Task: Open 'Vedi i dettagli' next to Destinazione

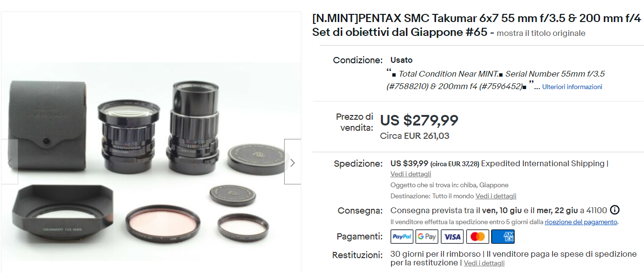Action: pyautogui.click(x=496, y=196)
